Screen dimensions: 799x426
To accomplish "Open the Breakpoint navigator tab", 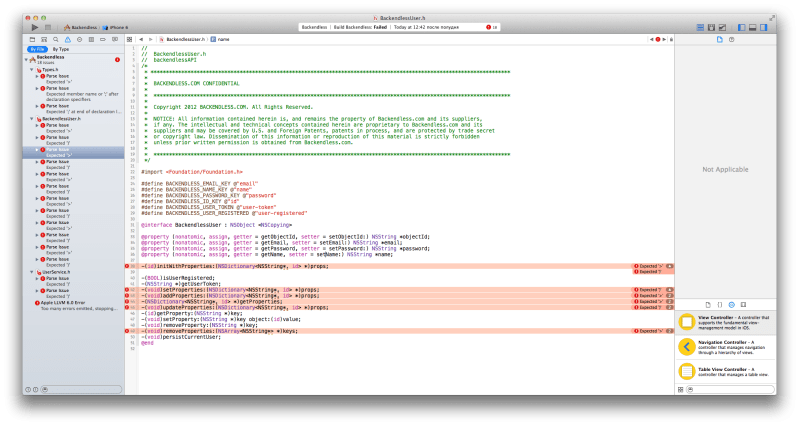I will (x=103, y=39).
